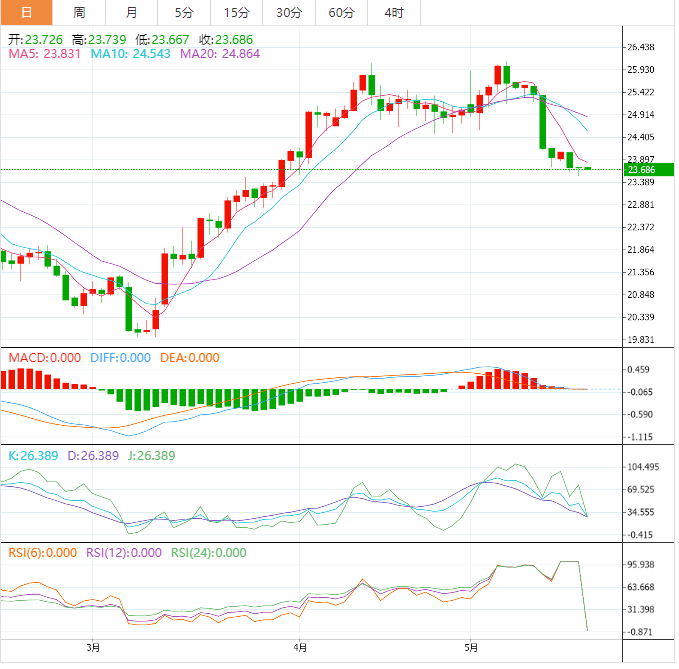Viewport: 679px width, 669px height.
Task: Select the 60分 timeframe tab
Action: 341,13
